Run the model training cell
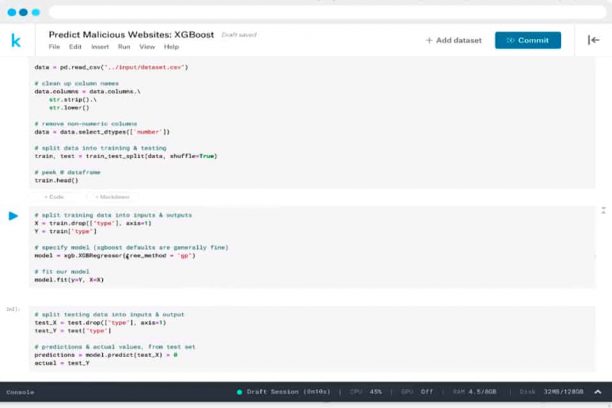612x408 pixels. (13, 216)
